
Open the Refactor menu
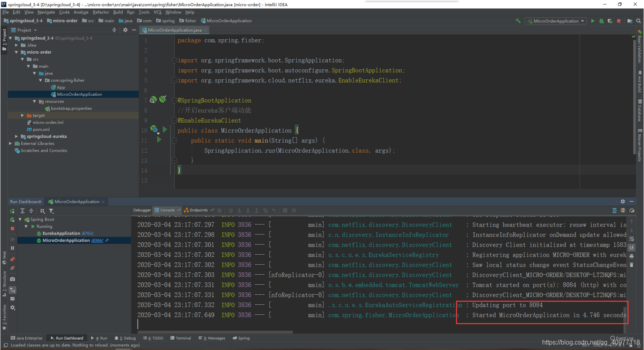coord(101,12)
